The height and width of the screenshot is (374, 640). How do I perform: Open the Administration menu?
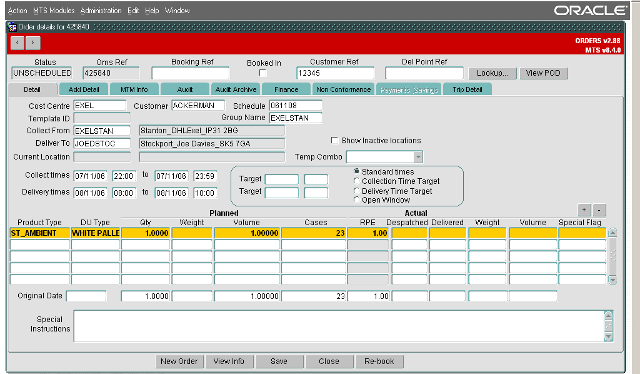pyautogui.click(x=101, y=11)
